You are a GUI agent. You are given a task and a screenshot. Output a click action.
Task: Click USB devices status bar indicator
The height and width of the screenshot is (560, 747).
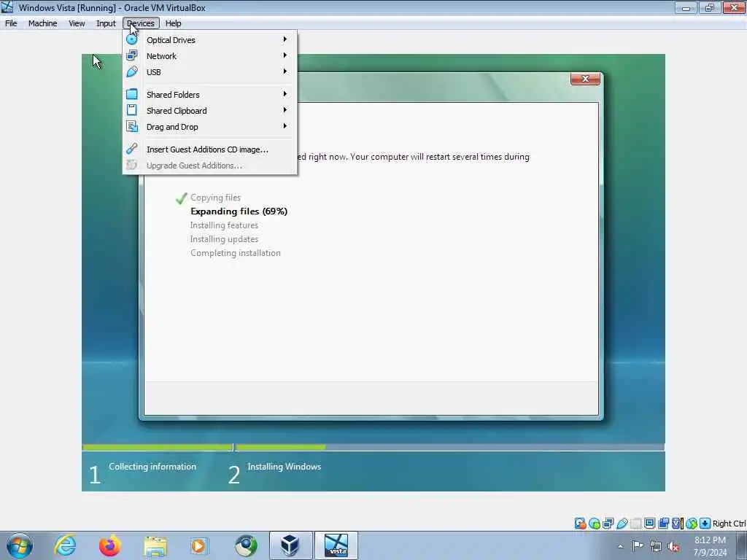click(x=622, y=524)
